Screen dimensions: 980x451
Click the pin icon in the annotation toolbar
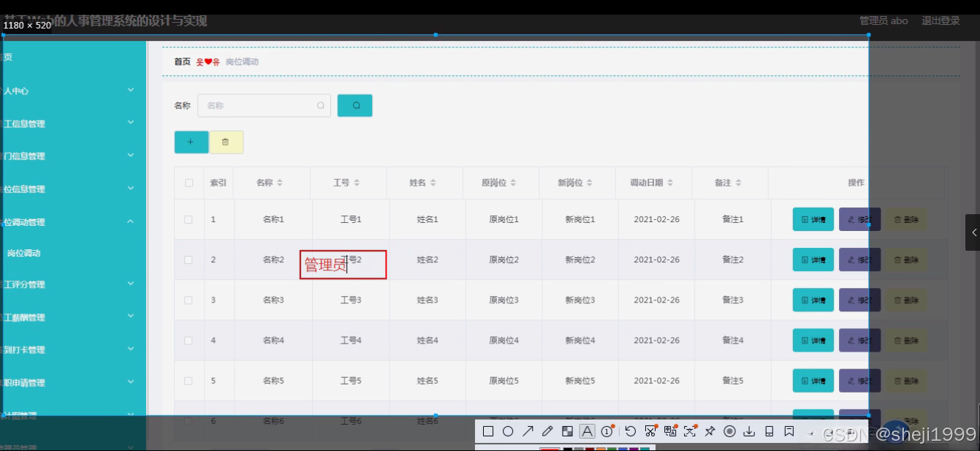710,431
